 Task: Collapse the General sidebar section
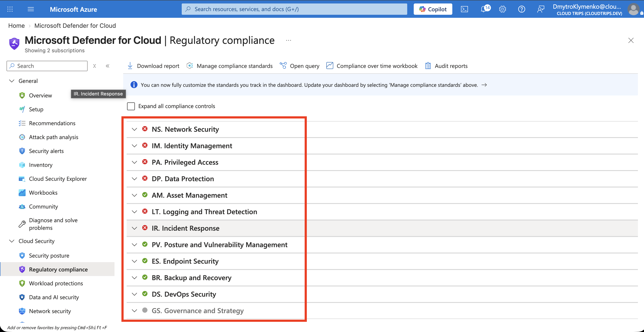pos(12,81)
